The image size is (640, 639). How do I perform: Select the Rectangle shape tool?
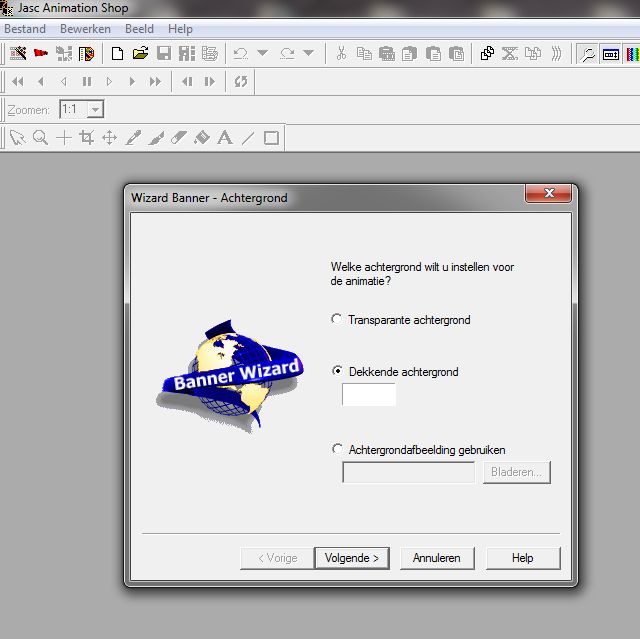[x=271, y=138]
